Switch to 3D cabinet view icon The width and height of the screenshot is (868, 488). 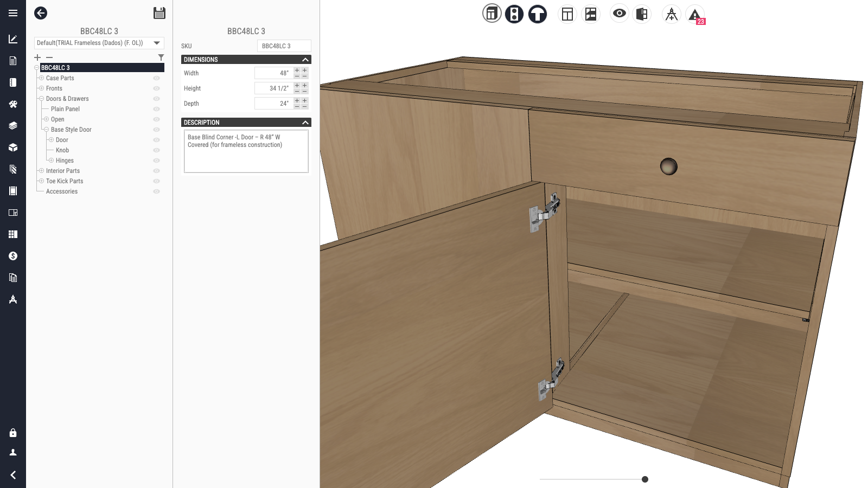492,14
